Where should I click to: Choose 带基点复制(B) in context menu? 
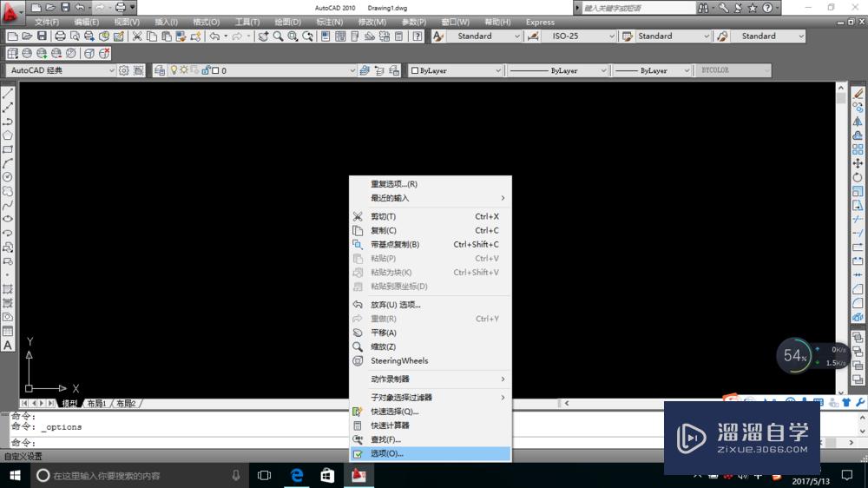tap(431, 244)
